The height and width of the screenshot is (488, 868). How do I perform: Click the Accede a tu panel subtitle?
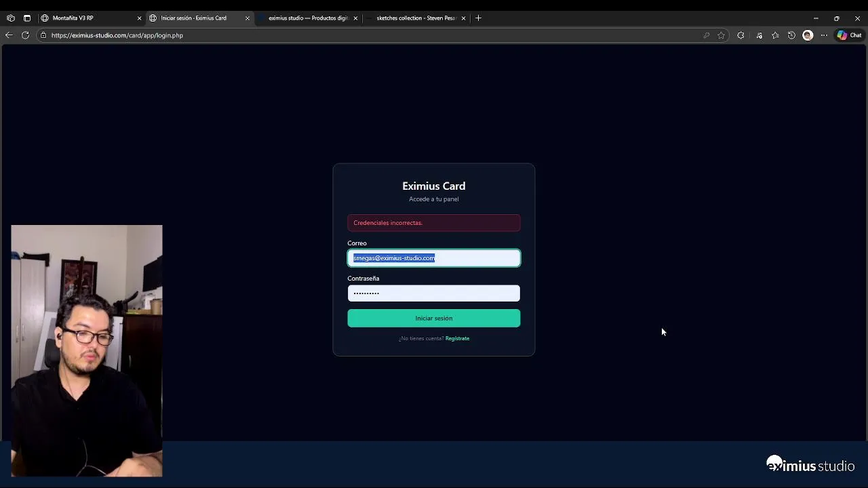click(434, 199)
